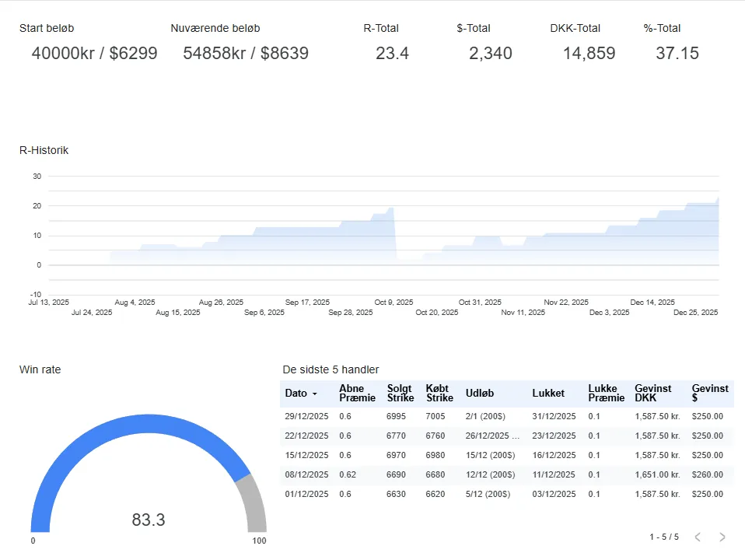Click the win rate gauge value 83.3
This screenshot has width=745, height=560.
(149, 520)
